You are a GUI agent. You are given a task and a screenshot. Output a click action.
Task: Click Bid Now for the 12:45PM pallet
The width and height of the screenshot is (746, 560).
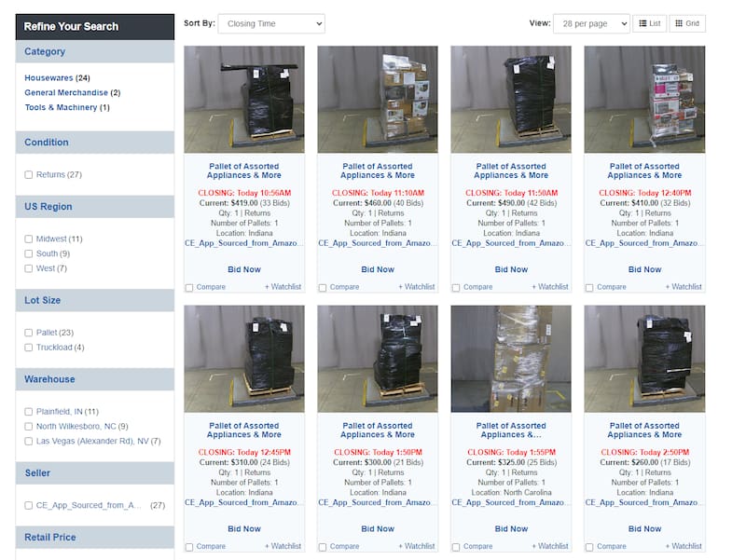(244, 528)
